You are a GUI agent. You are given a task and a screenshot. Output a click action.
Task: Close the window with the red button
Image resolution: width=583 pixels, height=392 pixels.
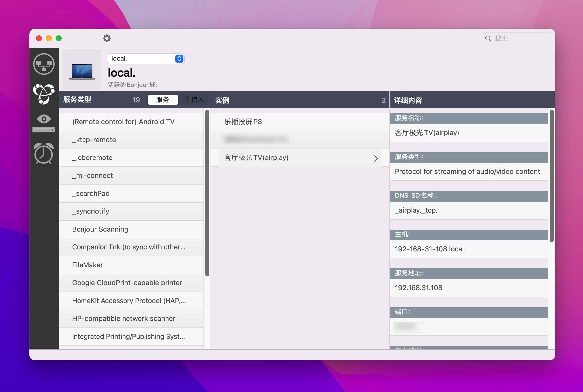pos(39,38)
